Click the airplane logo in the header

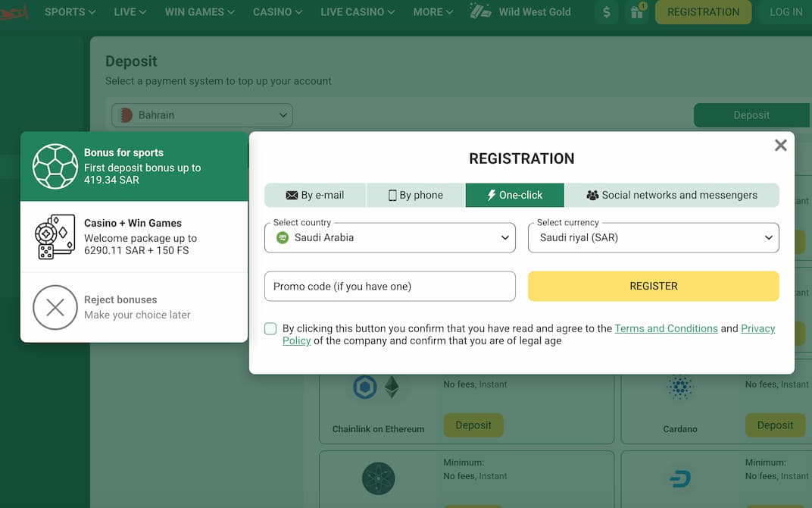[14, 12]
